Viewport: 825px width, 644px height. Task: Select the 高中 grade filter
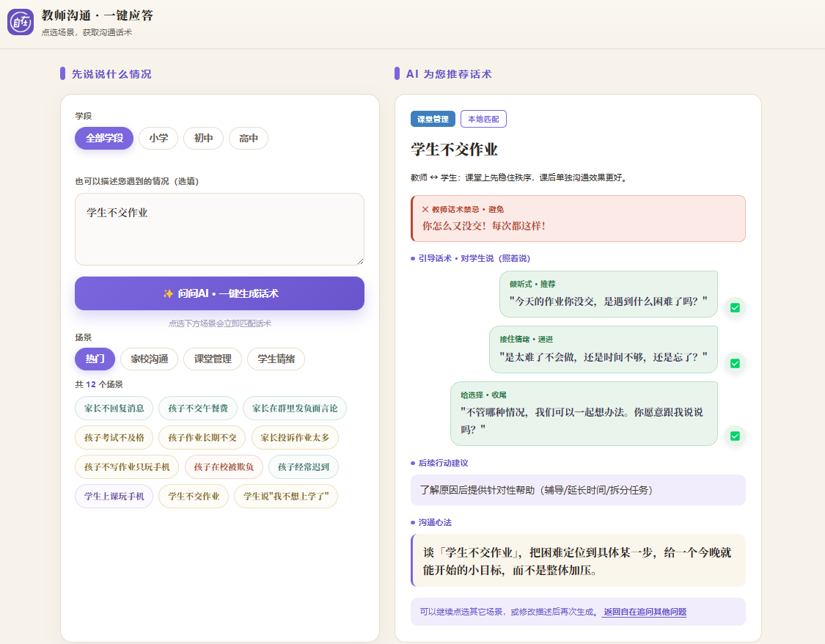(249, 139)
